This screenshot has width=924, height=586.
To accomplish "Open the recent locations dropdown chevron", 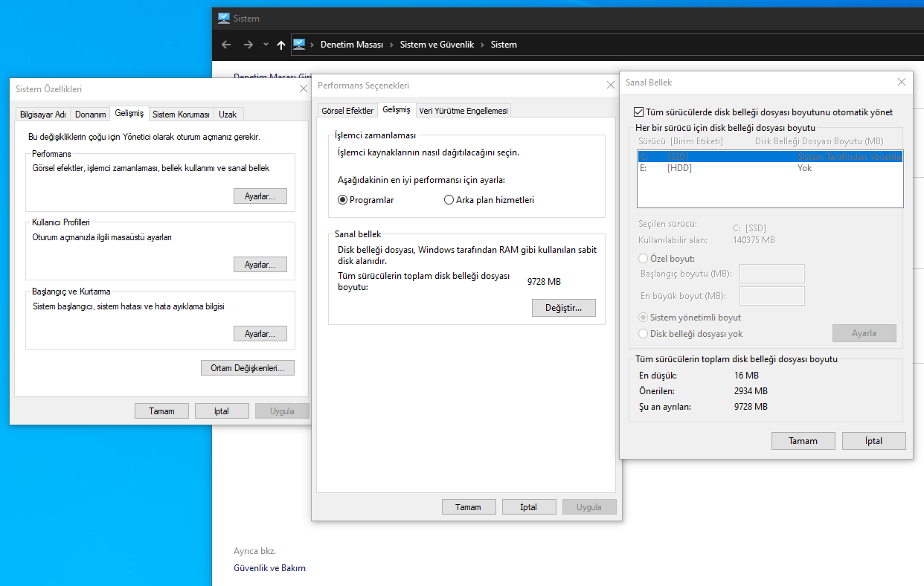I will tap(266, 45).
